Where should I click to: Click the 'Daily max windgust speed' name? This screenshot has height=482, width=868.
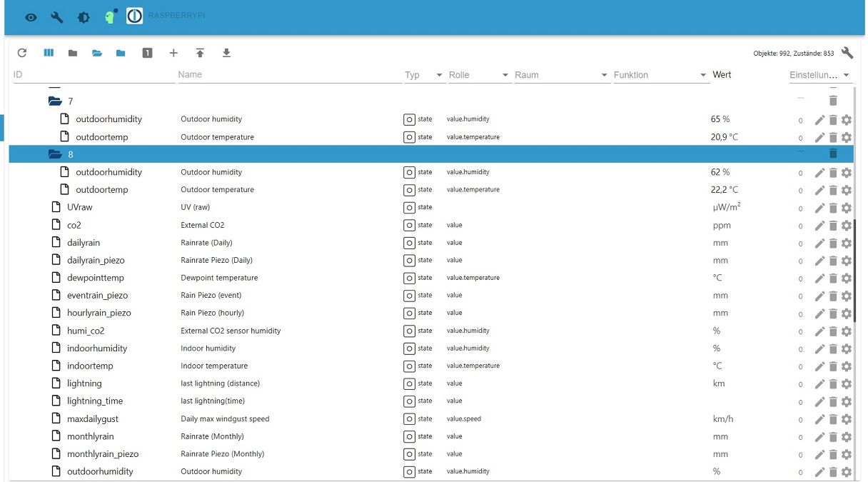tap(225, 418)
